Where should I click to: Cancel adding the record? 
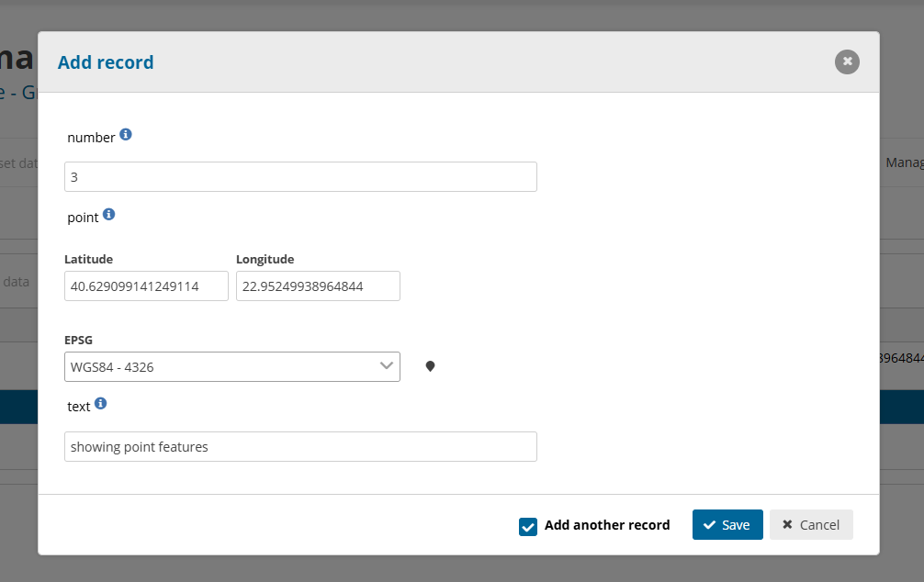[811, 525]
